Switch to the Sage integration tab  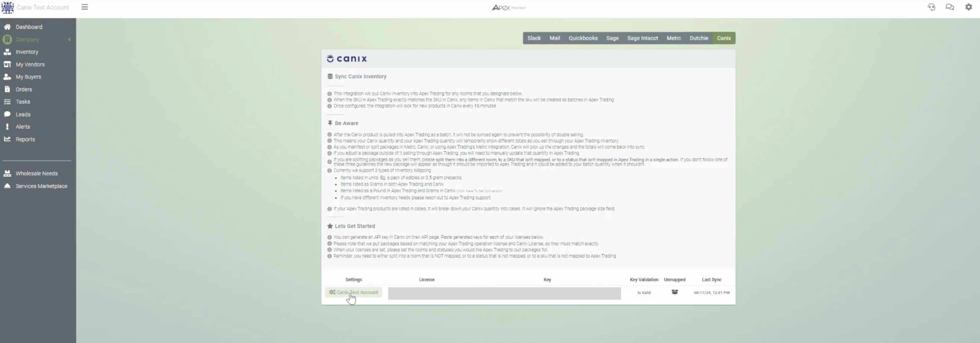pyautogui.click(x=612, y=38)
